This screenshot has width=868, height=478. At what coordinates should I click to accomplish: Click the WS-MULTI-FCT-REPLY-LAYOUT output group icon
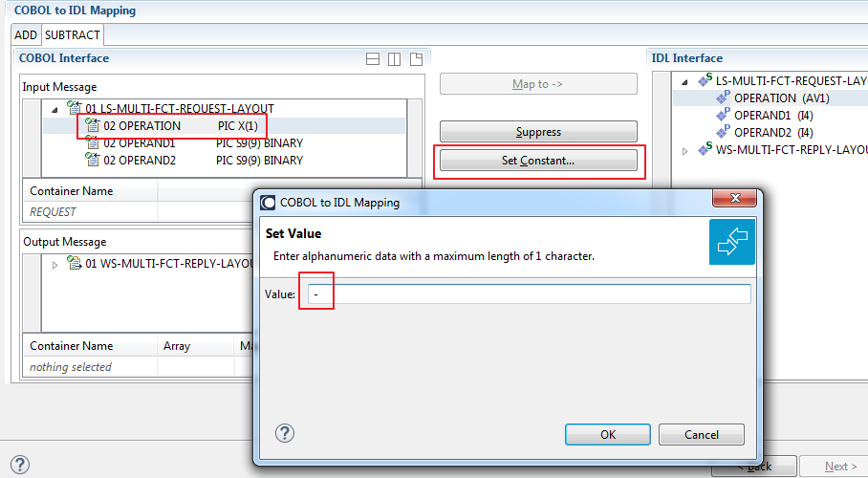pos(75,263)
